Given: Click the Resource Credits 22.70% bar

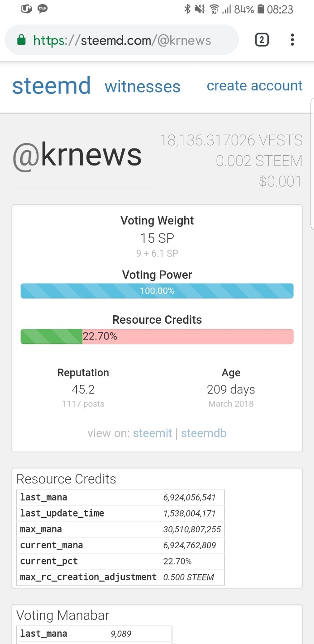Looking at the screenshot, I should (157, 336).
